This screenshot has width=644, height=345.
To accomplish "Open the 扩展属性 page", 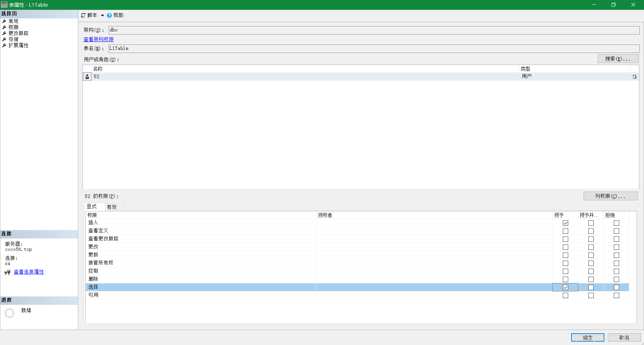I will point(18,45).
